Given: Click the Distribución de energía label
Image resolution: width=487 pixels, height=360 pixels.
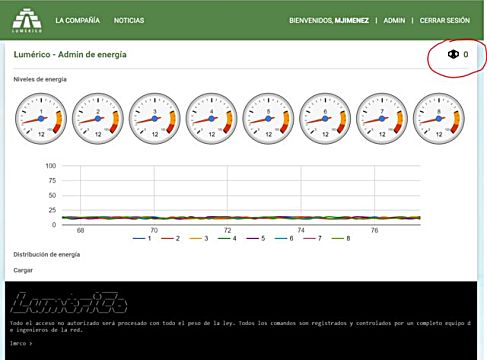Looking at the screenshot, I should coord(47,254).
